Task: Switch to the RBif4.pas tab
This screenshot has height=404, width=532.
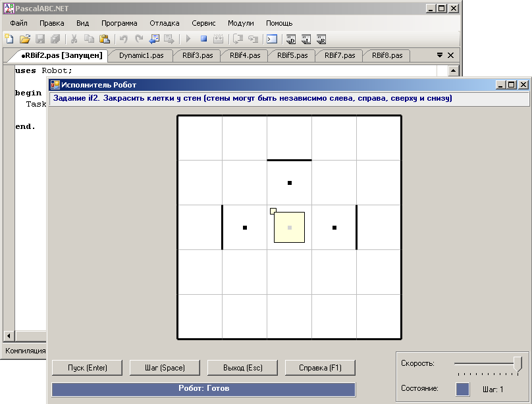Action: (x=245, y=55)
